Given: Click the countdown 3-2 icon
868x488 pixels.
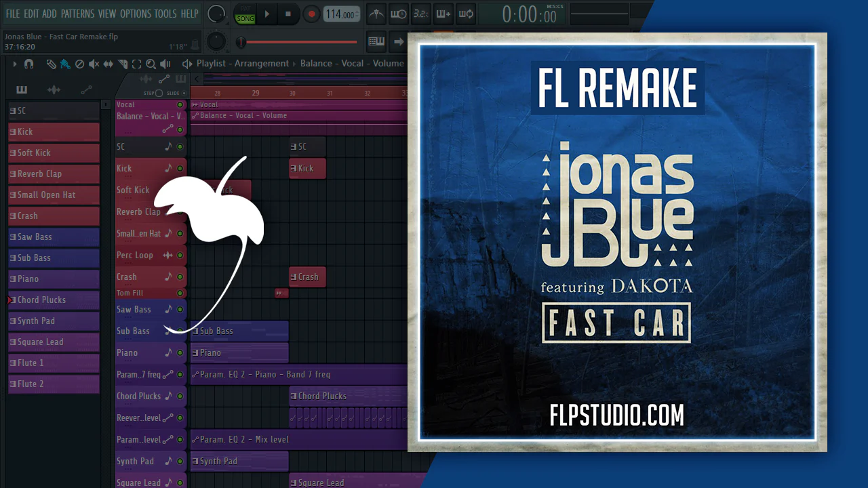Looking at the screenshot, I should [421, 14].
